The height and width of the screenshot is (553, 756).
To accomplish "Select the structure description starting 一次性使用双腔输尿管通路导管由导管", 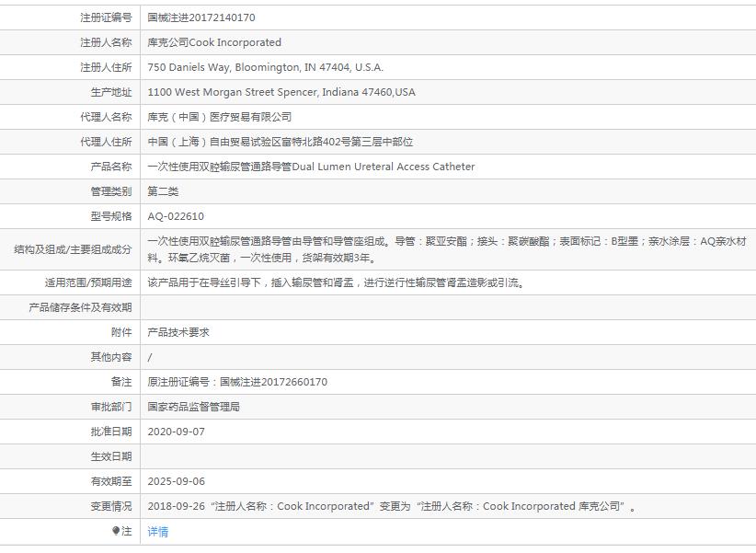I will coord(447,249).
